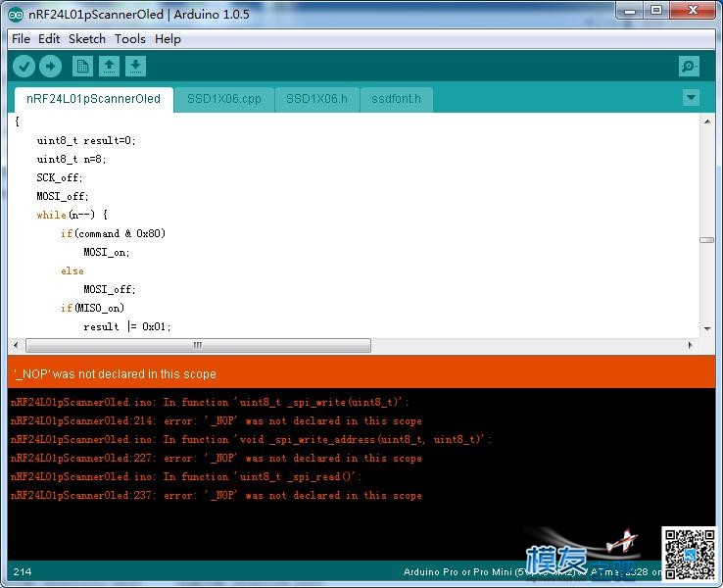Click the Arduino logo in title bar

tap(16, 15)
